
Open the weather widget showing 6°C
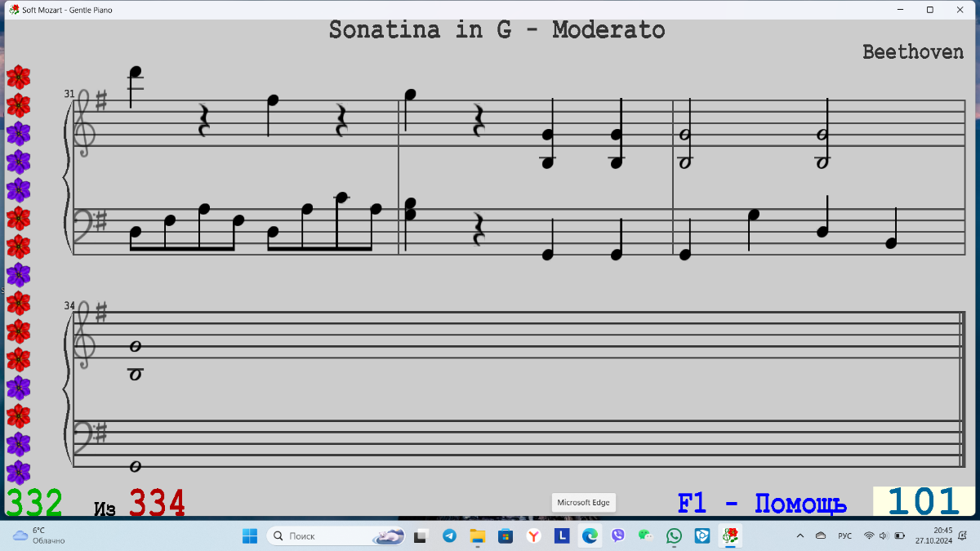tap(38, 535)
